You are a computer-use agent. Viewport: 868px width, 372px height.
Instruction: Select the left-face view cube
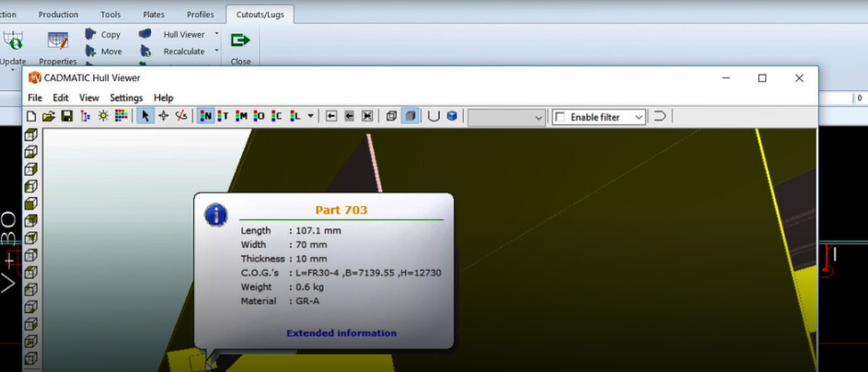pyautogui.click(x=31, y=186)
